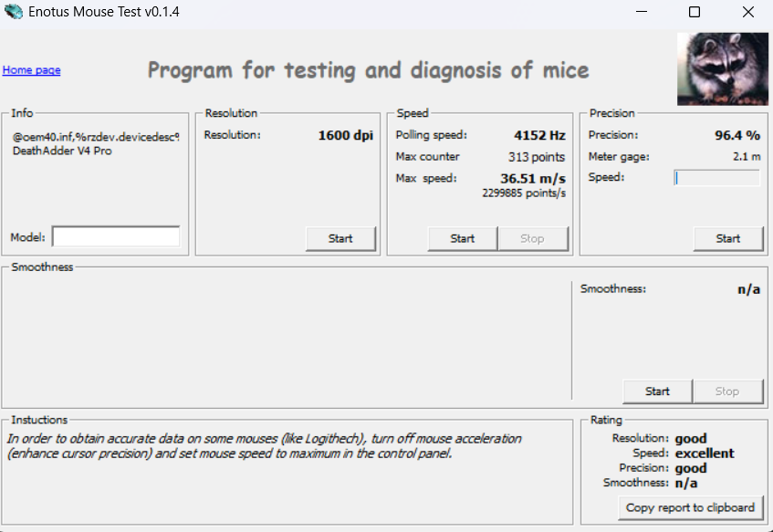Click the DeathAdder V4 Pro device name
This screenshot has height=532, width=773.
click(x=62, y=151)
